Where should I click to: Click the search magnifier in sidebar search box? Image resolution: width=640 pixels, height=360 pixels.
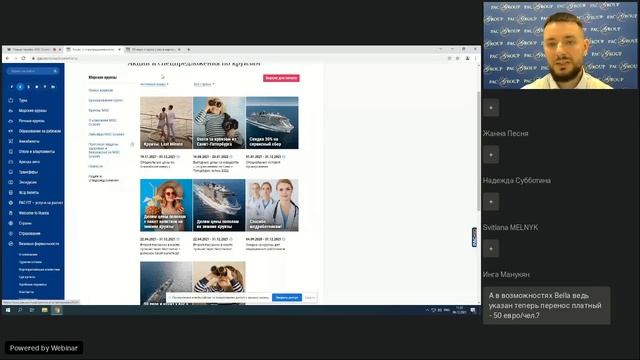point(55,71)
